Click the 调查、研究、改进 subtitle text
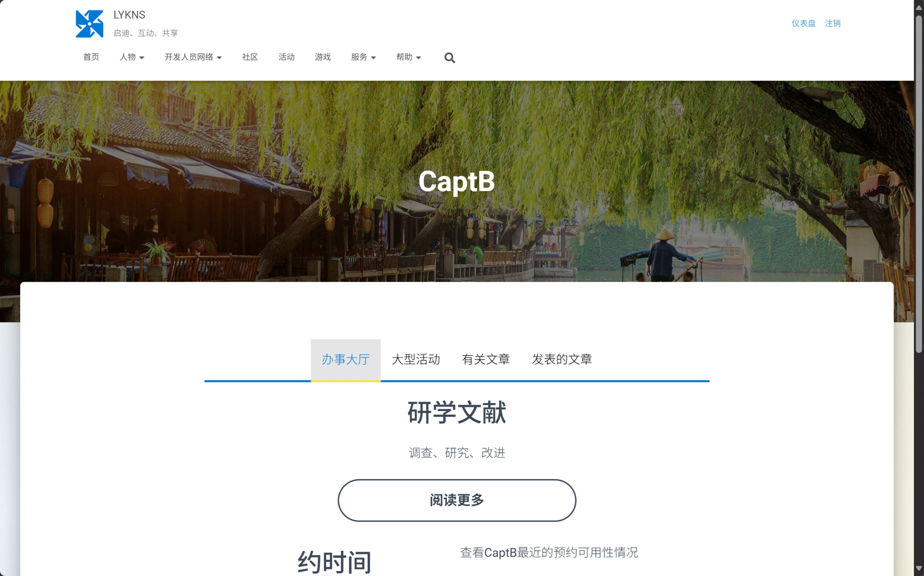 (x=457, y=453)
